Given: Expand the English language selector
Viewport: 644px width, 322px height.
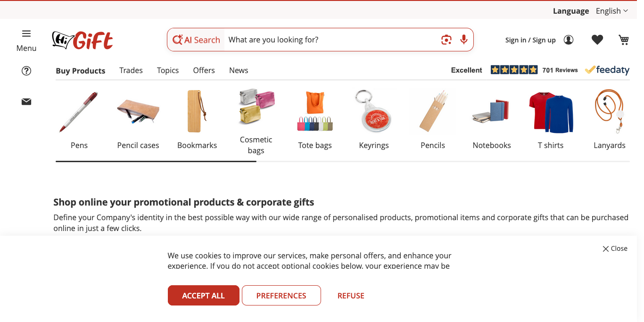Looking at the screenshot, I should [x=611, y=10].
